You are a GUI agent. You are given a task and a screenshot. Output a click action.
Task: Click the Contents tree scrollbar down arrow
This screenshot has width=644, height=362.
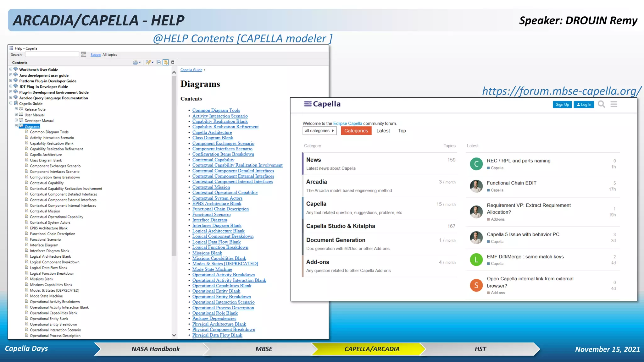coord(174,335)
